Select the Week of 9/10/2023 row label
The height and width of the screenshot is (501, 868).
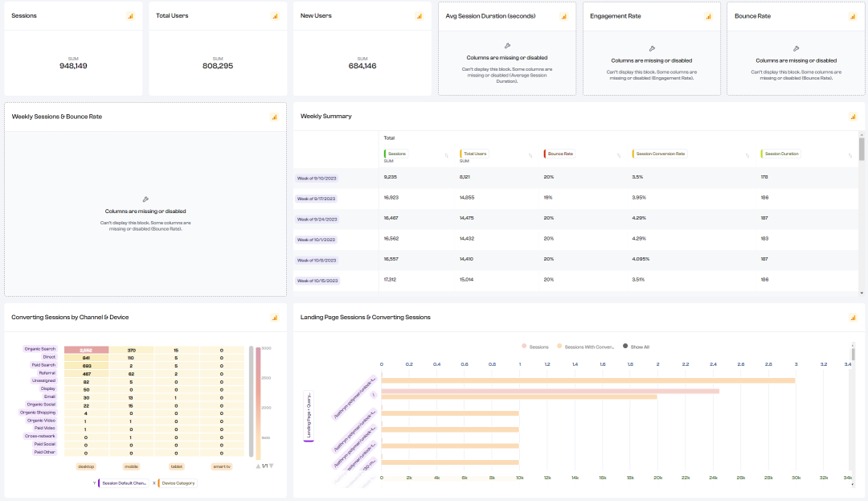tap(317, 179)
